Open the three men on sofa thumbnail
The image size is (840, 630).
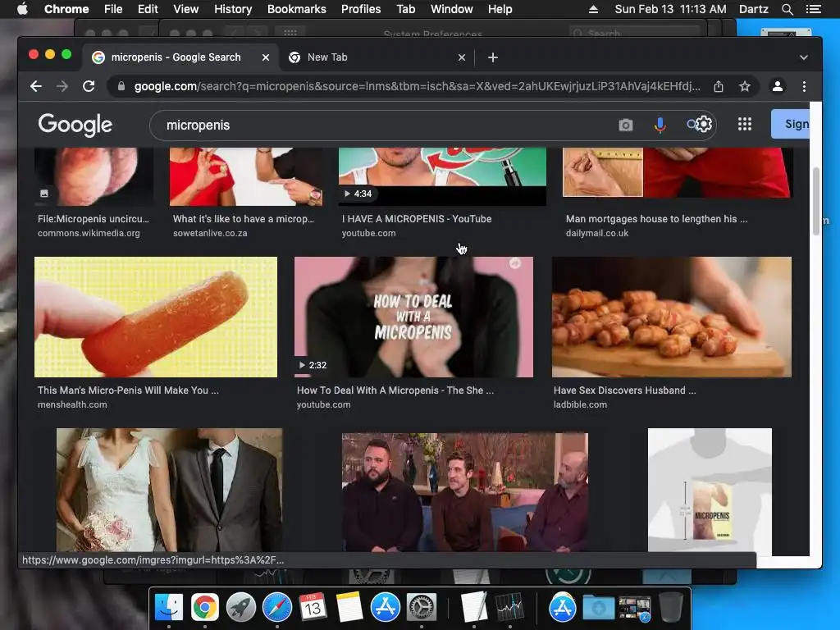click(x=464, y=492)
